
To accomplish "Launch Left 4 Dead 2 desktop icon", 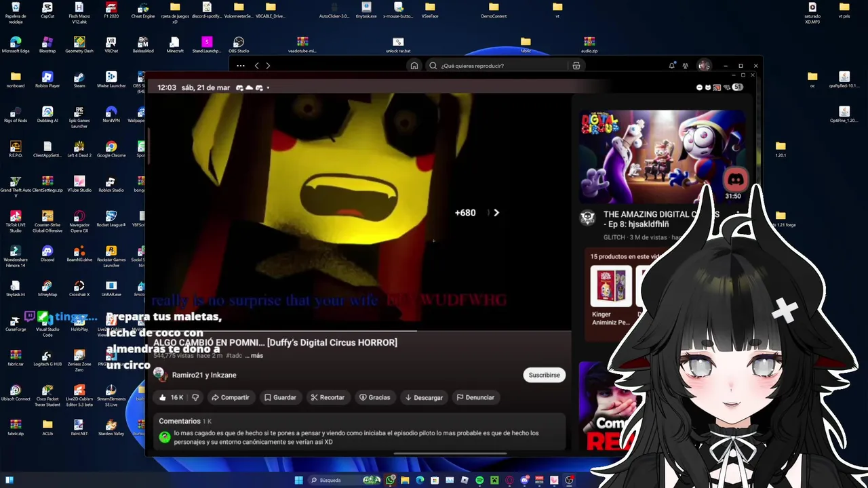I will (79, 150).
